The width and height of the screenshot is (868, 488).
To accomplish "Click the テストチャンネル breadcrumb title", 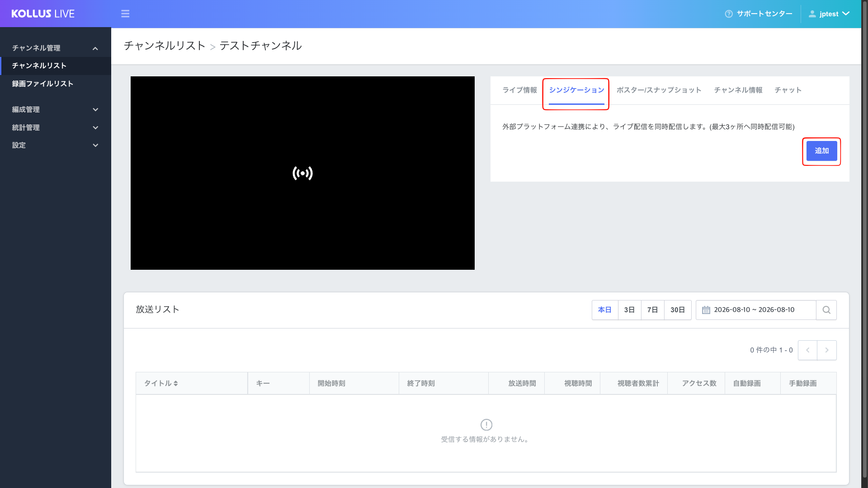I will click(261, 46).
